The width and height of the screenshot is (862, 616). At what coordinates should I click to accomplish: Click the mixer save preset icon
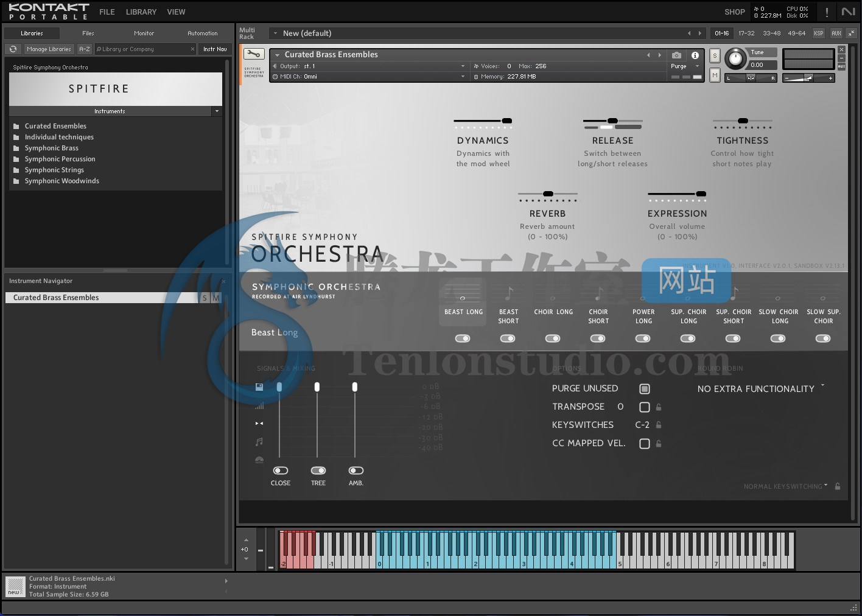tap(259, 387)
